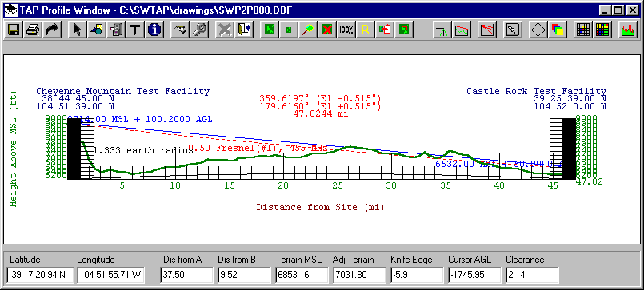Click the Knife-Edge value field
The image size is (644, 290).
417,274
